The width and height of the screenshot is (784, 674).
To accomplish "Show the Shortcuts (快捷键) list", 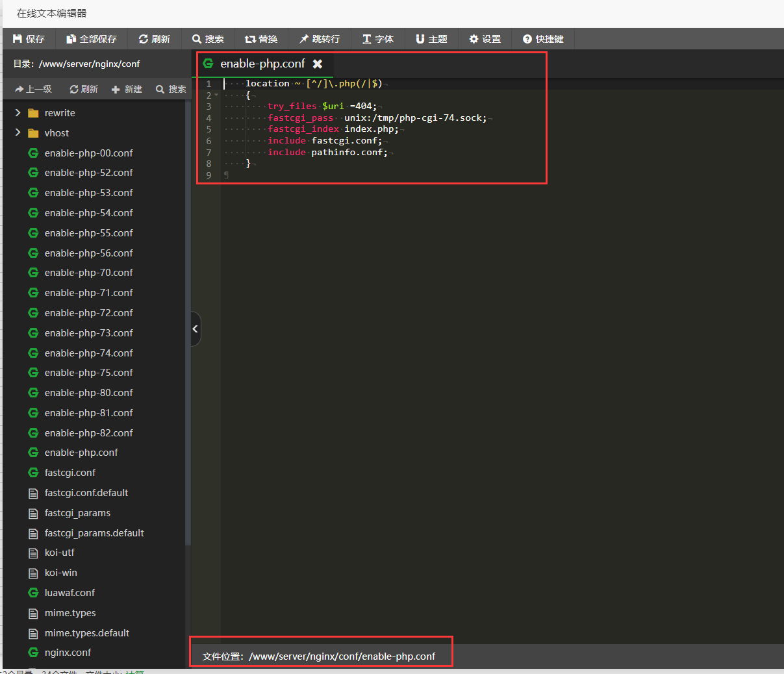I will click(544, 39).
